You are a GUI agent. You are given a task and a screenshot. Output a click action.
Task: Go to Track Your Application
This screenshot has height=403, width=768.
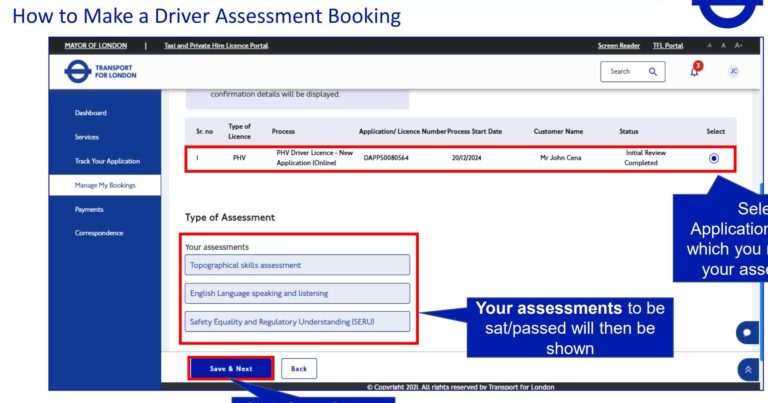click(x=107, y=161)
